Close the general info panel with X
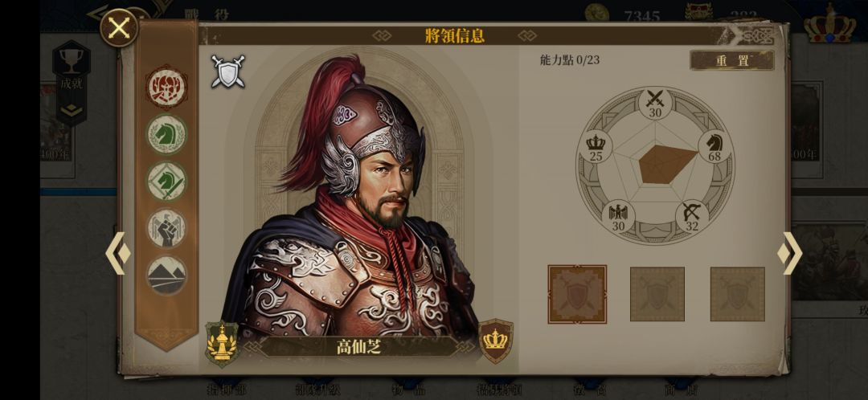 pos(119,27)
